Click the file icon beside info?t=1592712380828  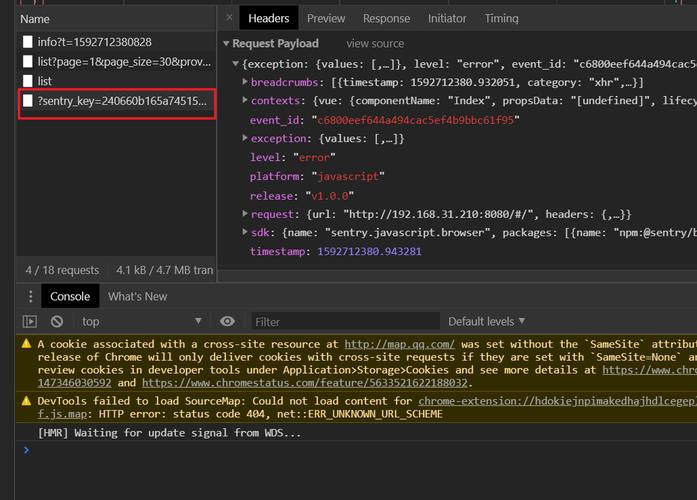click(28, 42)
